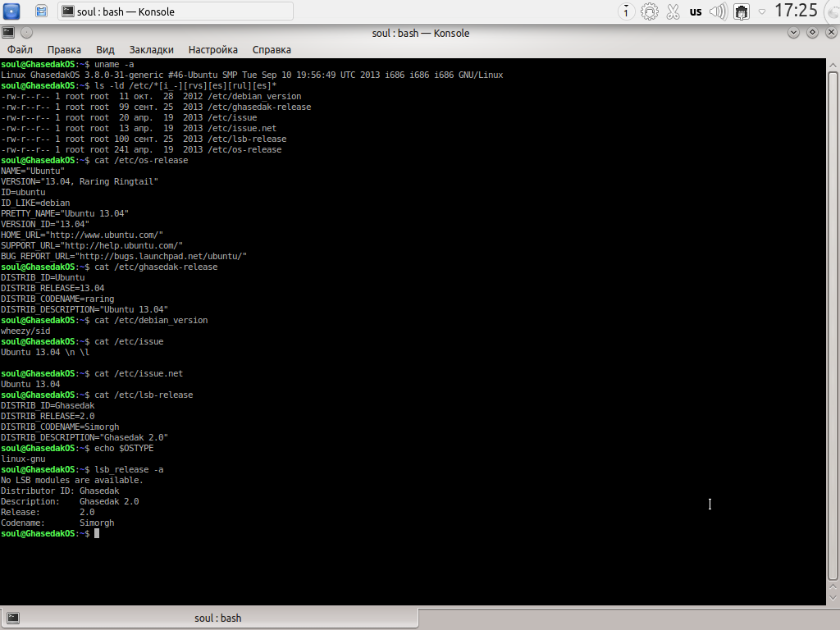840x630 pixels.
Task: Click the 'echo $OSTYPE' command
Action: (x=124, y=449)
